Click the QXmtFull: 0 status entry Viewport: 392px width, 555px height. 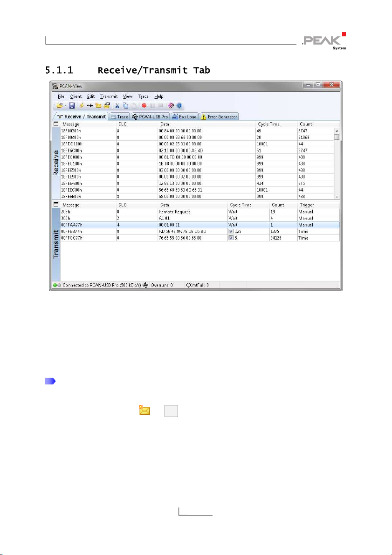(197, 285)
